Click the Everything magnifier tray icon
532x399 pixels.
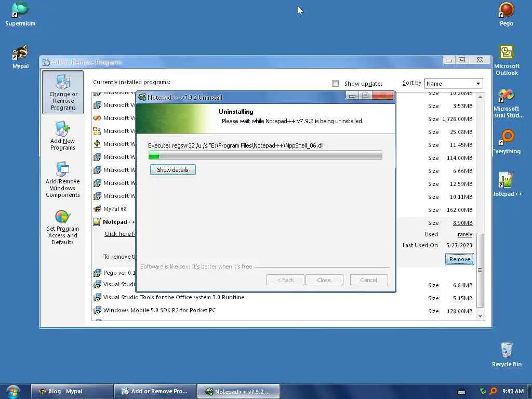click(494, 391)
